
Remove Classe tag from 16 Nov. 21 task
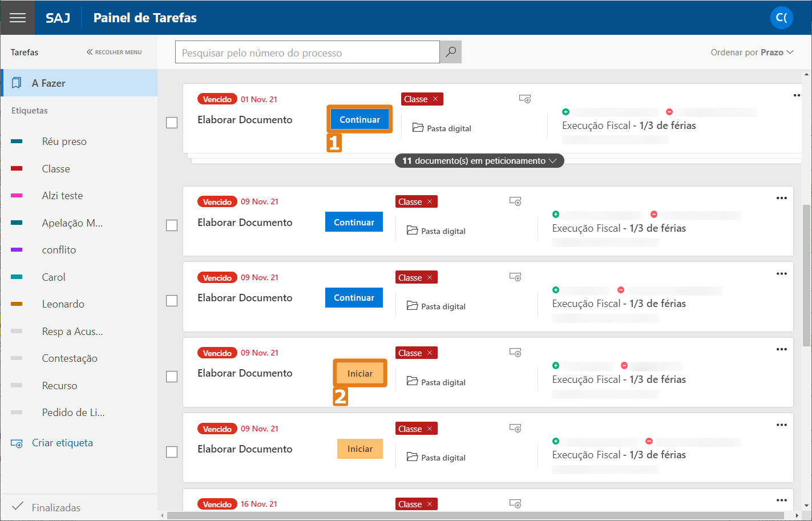[x=430, y=504]
